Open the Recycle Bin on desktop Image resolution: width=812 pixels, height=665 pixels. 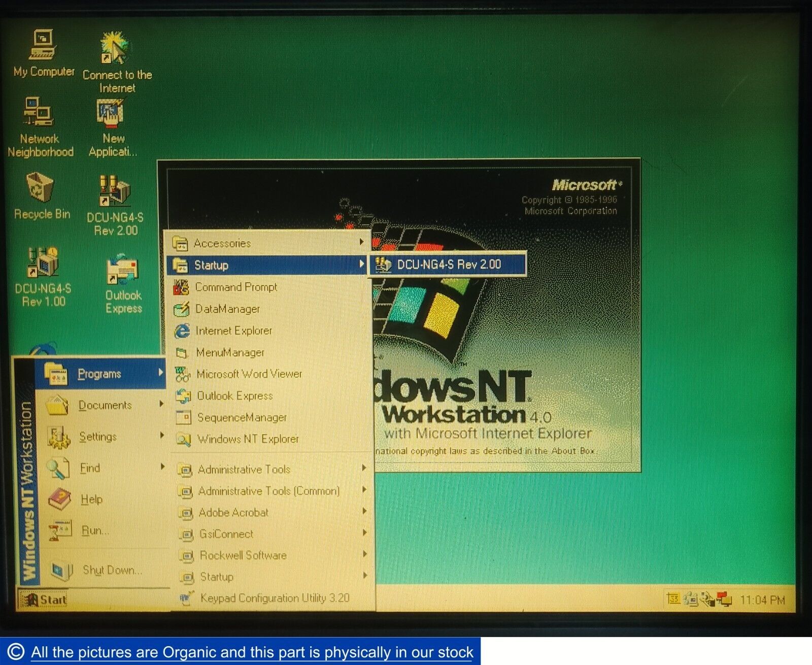[x=42, y=196]
